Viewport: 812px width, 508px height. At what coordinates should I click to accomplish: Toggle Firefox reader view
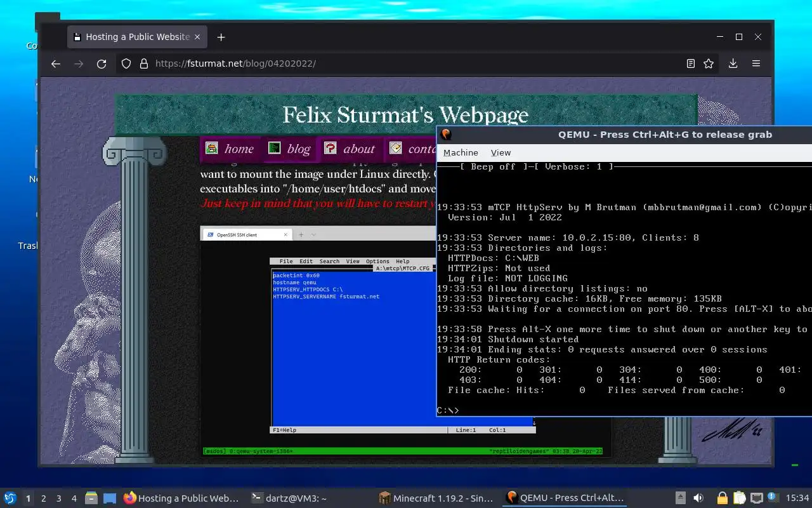pos(691,63)
